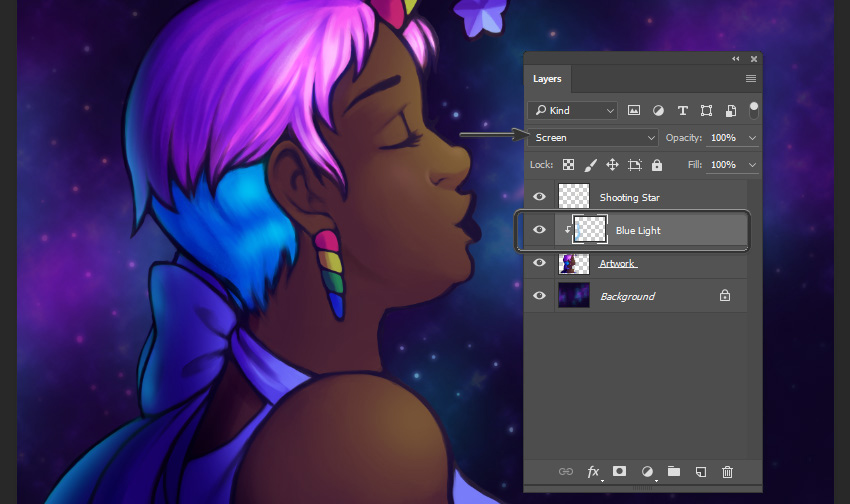
Task: Filter layers by smart objects icon
Action: (x=731, y=111)
